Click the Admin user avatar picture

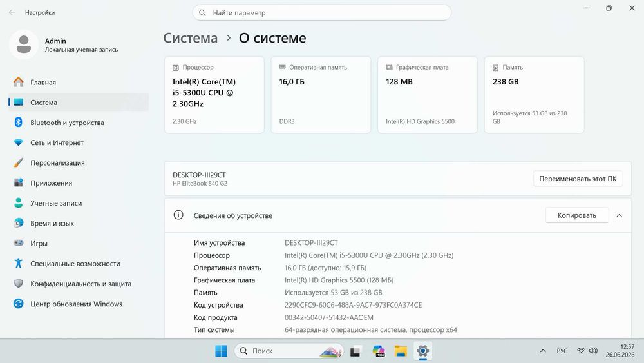pyautogui.click(x=24, y=44)
